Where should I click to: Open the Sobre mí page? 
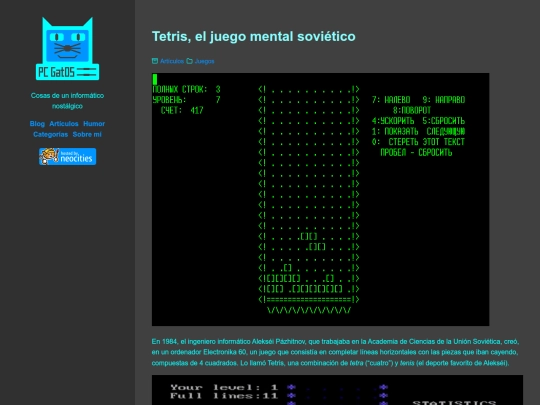(87, 134)
